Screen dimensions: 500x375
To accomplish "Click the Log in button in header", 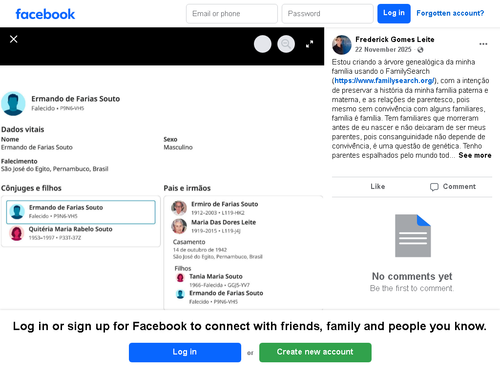I will pyautogui.click(x=394, y=14).
